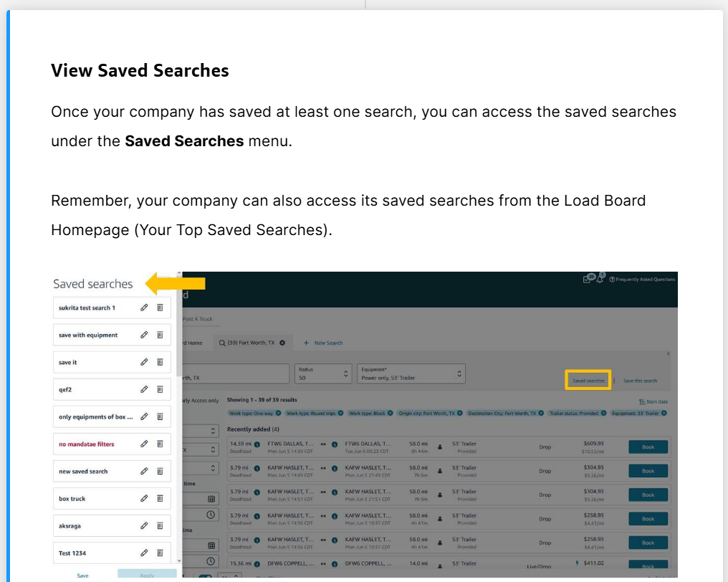The image size is (728, 582).
Task: Click pencil icon beside 'save it'
Action: click(144, 362)
